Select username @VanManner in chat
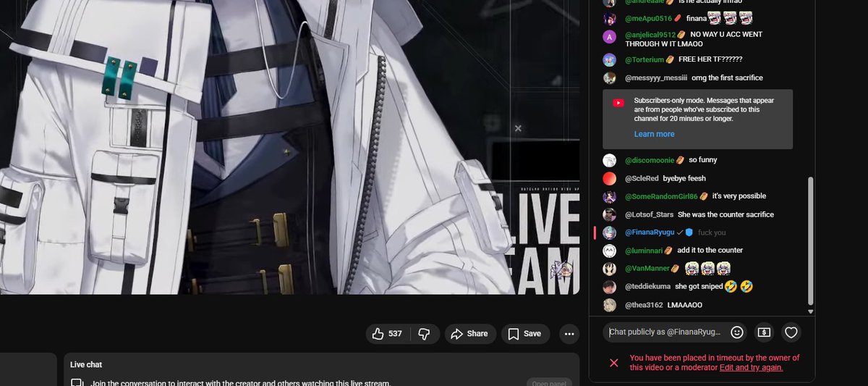 click(647, 269)
